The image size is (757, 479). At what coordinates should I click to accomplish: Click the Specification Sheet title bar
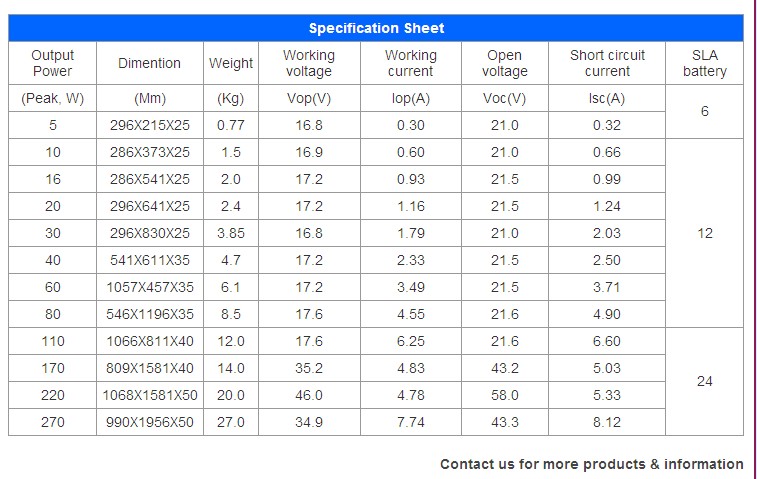pos(376,28)
